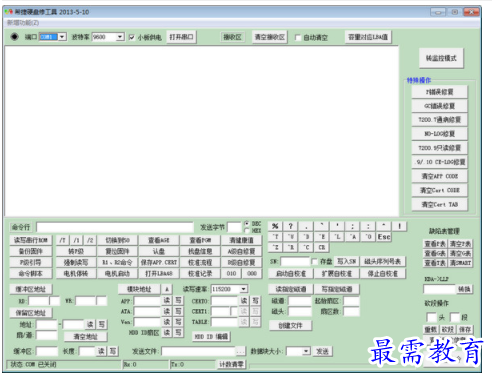Click the A button beside 模块地址
This screenshot has width=492, height=383.
pyautogui.click(x=167, y=289)
